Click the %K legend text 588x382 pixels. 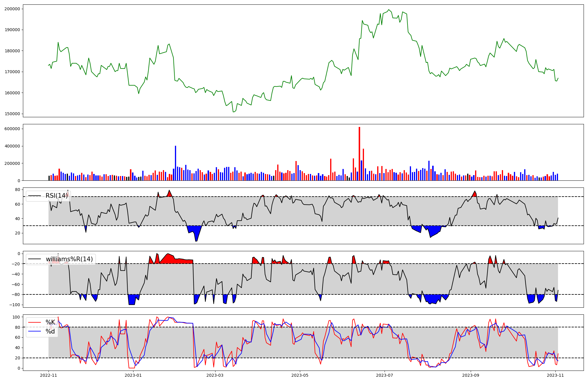(50, 322)
